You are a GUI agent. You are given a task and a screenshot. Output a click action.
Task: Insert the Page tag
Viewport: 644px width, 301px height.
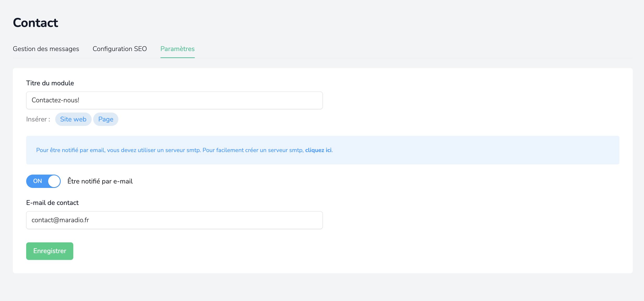pos(106,119)
